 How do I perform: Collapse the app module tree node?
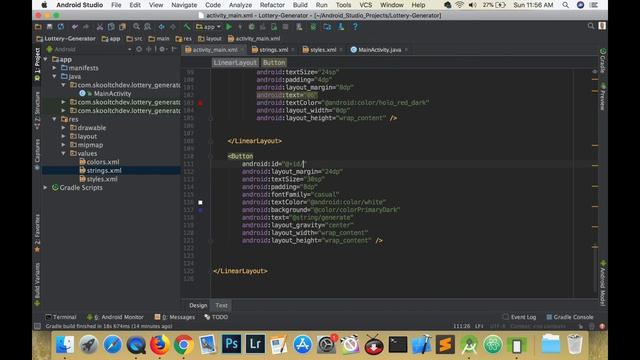(46, 59)
